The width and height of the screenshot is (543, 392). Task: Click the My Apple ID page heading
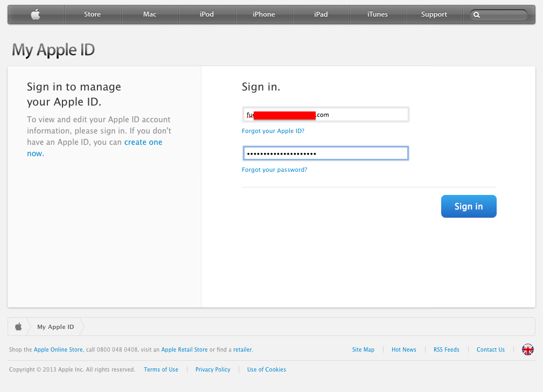[x=53, y=50]
